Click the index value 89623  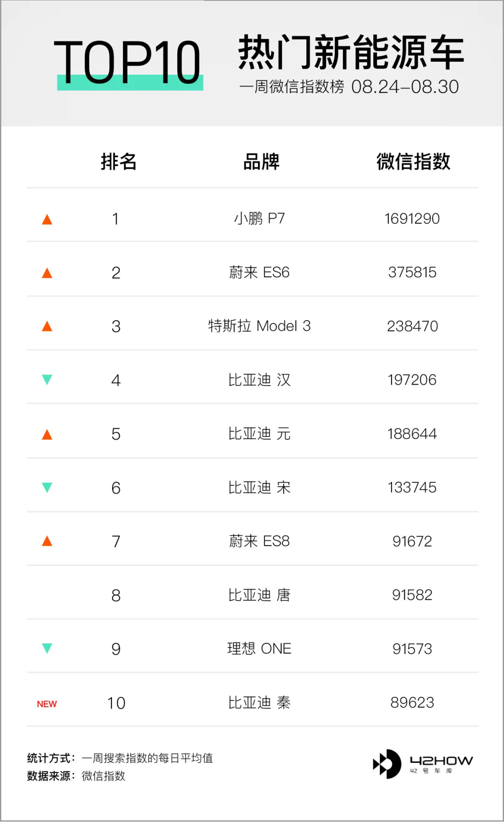(412, 703)
